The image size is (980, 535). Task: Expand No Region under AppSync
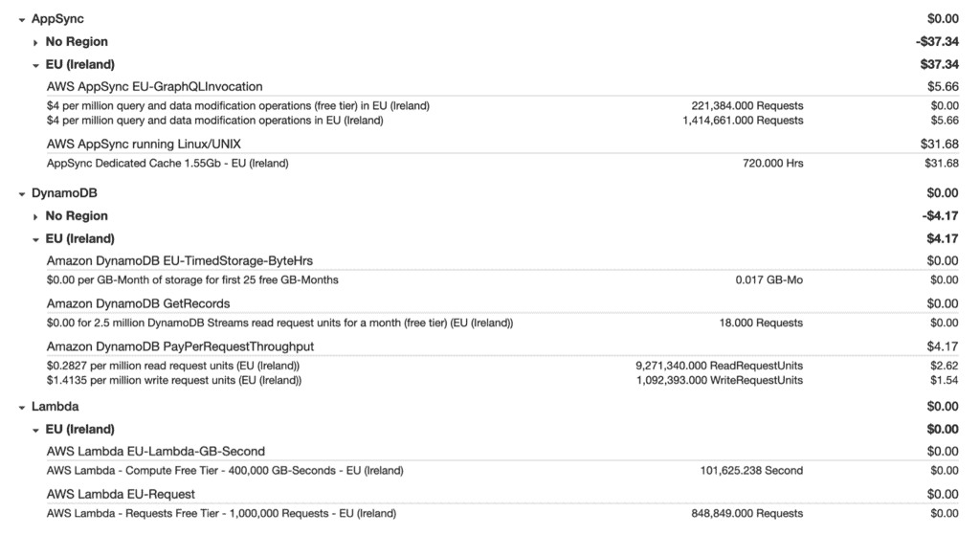click(x=35, y=42)
